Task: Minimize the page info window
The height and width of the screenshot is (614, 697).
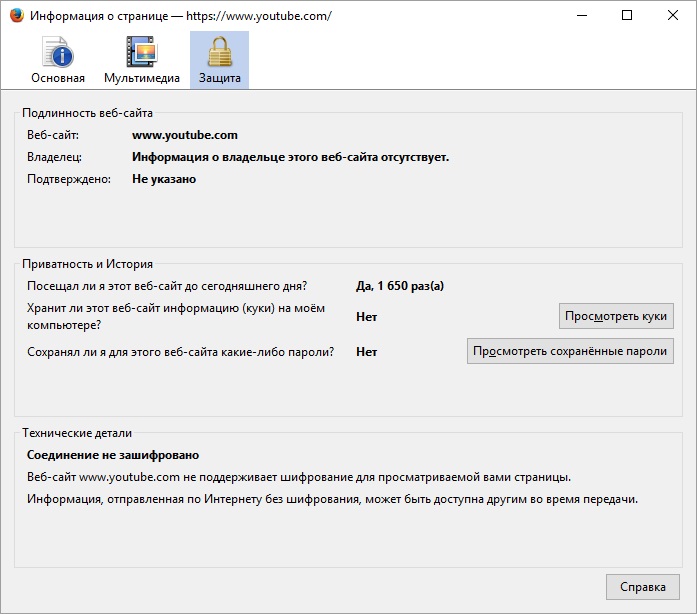Action: coord(582,16)
